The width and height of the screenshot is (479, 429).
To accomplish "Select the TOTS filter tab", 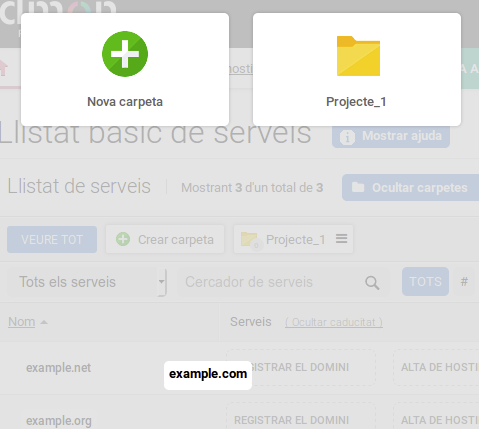I will point(425,282).
